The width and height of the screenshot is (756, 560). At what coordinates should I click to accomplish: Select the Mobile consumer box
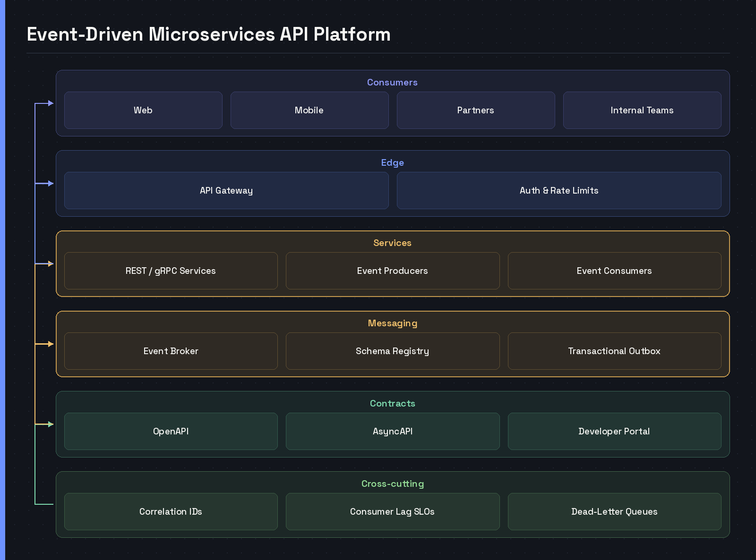click(309, 110)
